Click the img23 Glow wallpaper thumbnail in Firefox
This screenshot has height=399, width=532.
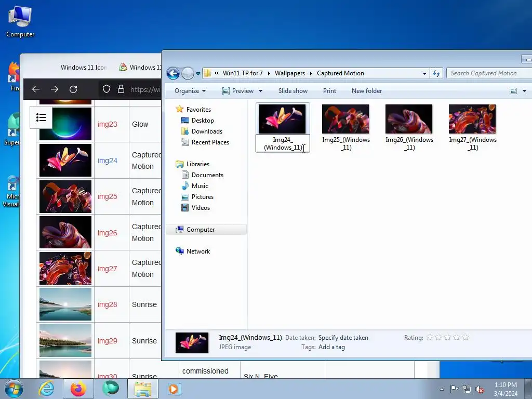click(x=65, y=124)
